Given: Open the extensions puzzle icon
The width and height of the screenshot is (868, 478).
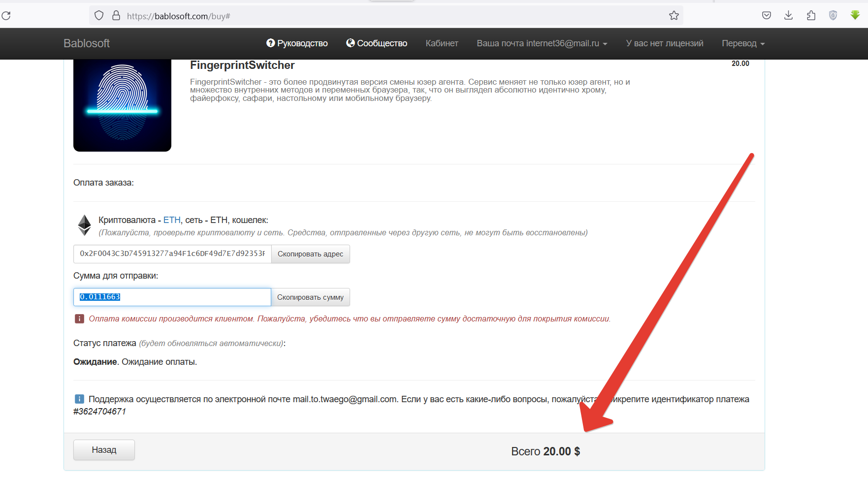Looking at the screenshot, I should point(811,16).
